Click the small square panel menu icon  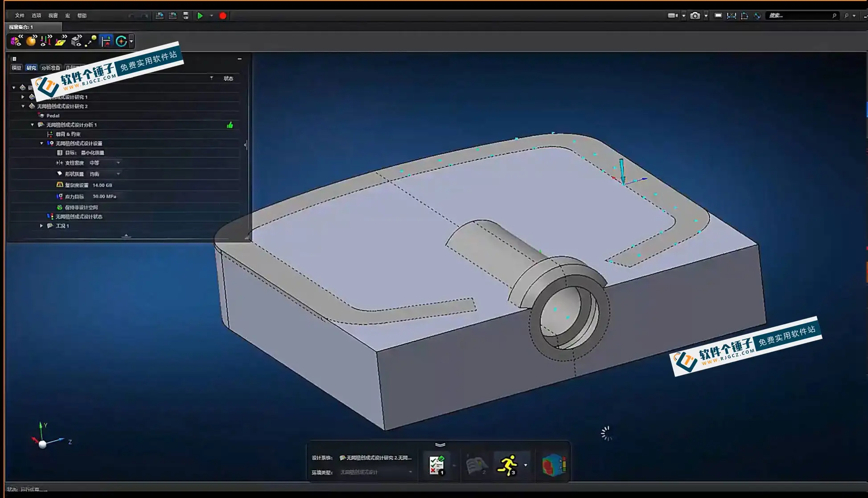pyautogui.click(x=14, y=59)
